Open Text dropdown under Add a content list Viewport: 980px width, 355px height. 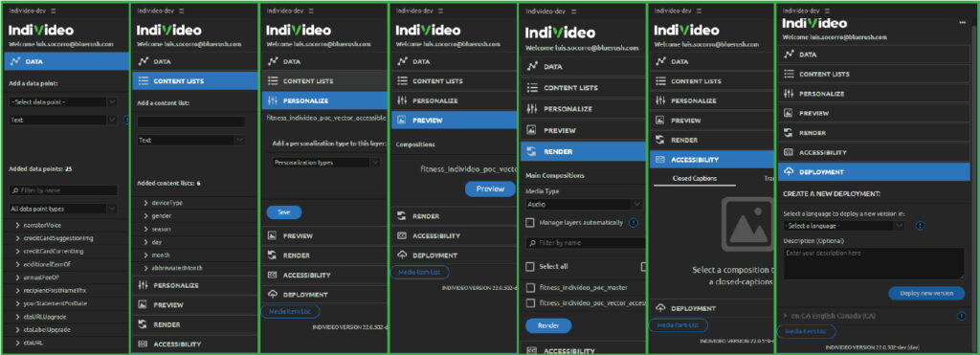click(x=191, y=141)
